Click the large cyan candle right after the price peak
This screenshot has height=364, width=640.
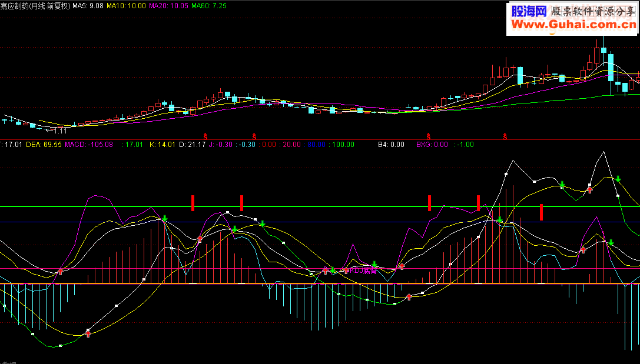tap(611, 68)
